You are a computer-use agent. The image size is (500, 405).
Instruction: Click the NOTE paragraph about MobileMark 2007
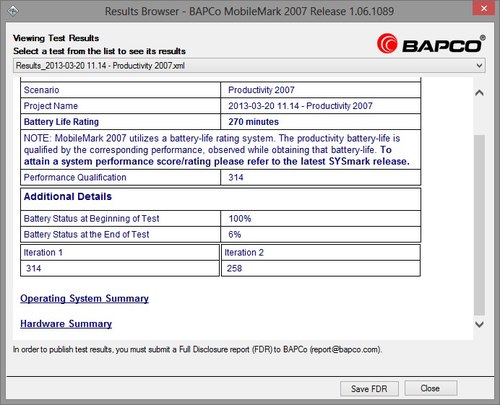coord(217,150)
